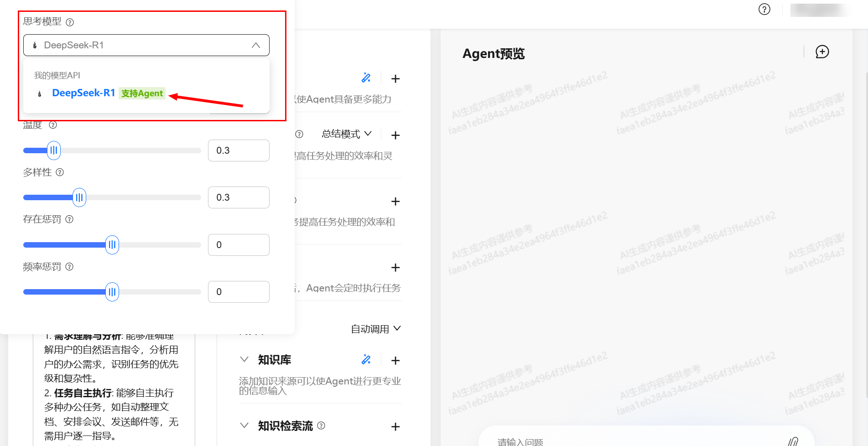Click plus above Agent会定时执行任务 text
This screenshot has width=868, height=446.
pyautogui.click(x=395, y=268)
